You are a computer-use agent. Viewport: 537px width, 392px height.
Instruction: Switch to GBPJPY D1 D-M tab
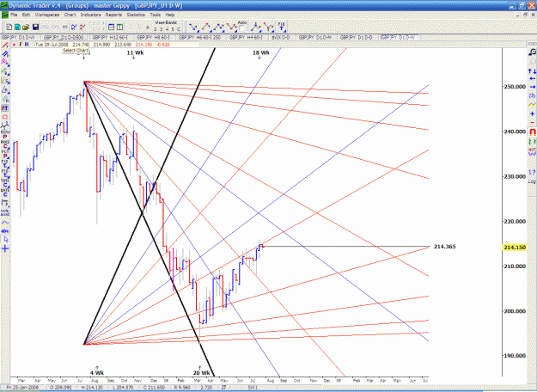(314, 37)
